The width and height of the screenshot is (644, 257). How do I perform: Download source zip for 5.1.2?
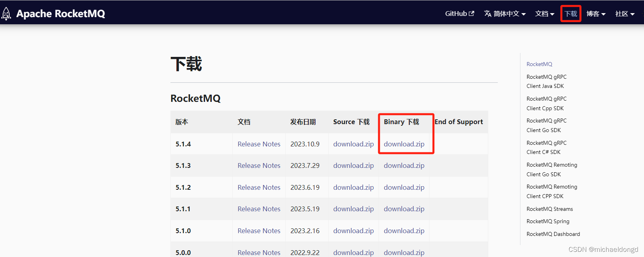[354, 187]
